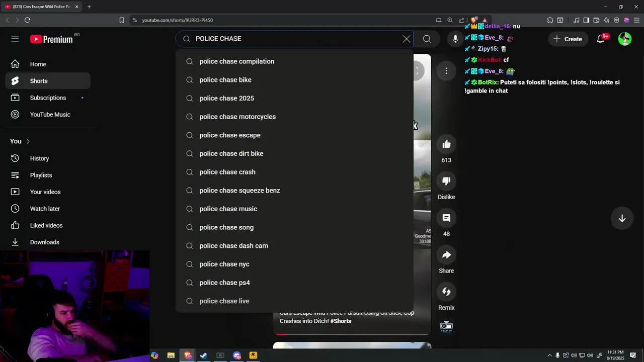This screenshot has height=362, width=644.
Task: Open Steam from the taskbar
Action: coord(204,355)
